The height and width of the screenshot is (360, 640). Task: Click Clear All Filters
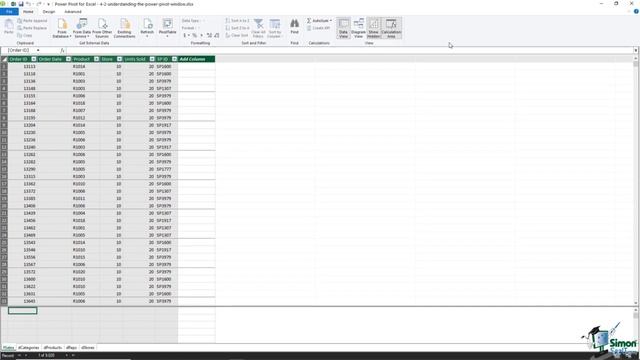[258, 28]
